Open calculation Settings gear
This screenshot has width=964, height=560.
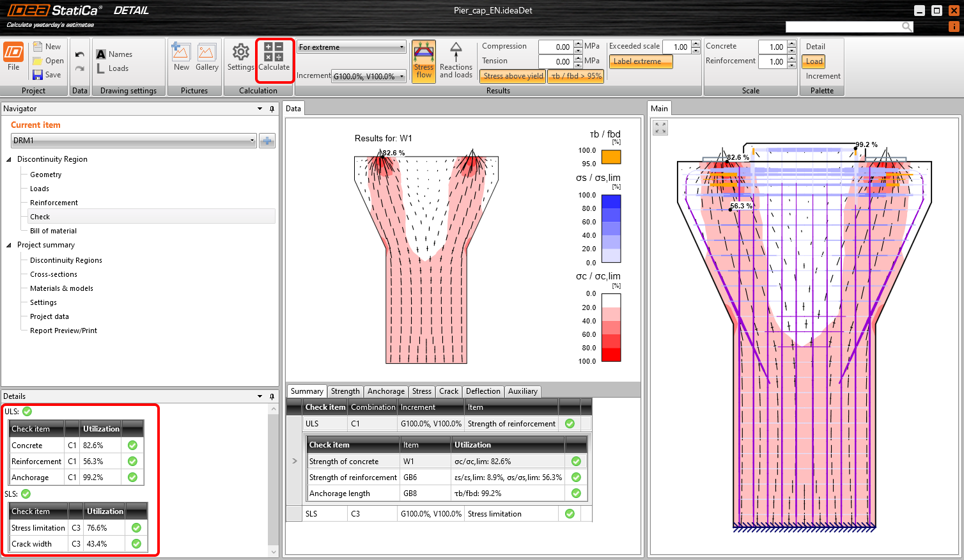click(x=240, y=57)
